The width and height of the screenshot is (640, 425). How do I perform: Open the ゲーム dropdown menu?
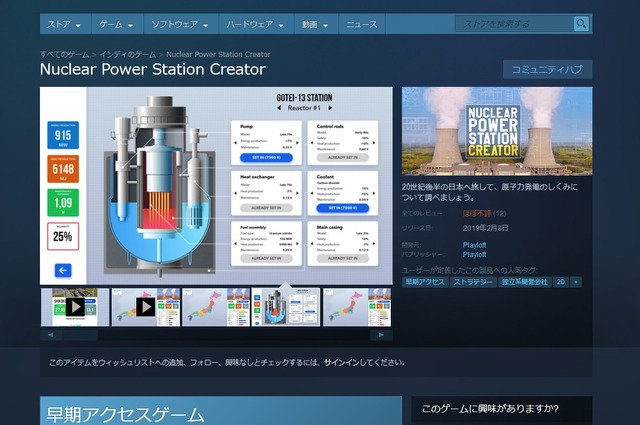pos(116,24)
